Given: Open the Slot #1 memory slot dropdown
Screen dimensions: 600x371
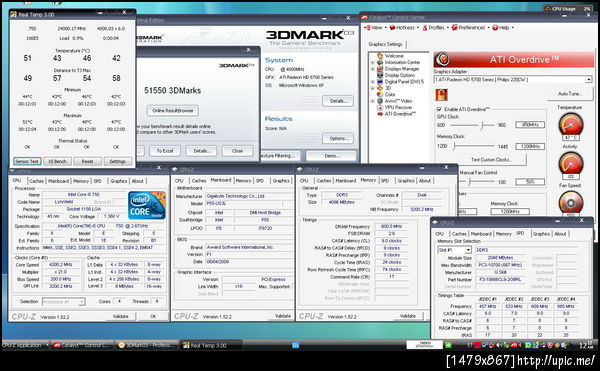Looking at the screenshot, I should 468,250.
